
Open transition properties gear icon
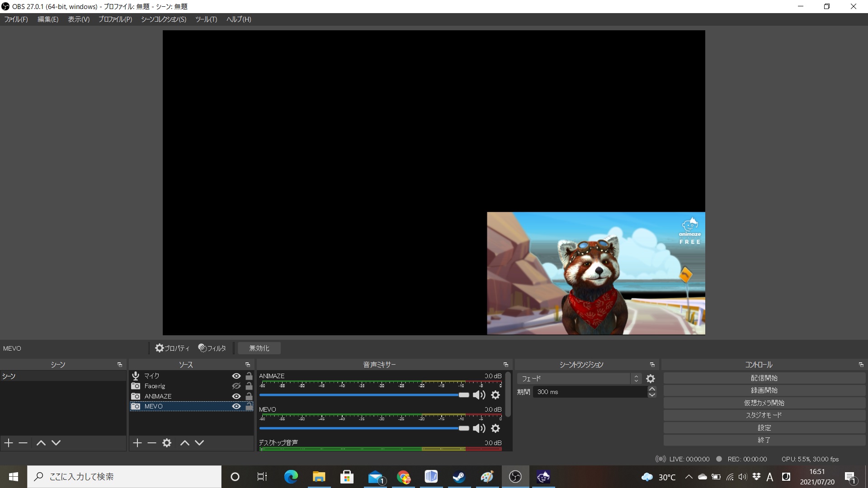[651, 379]
